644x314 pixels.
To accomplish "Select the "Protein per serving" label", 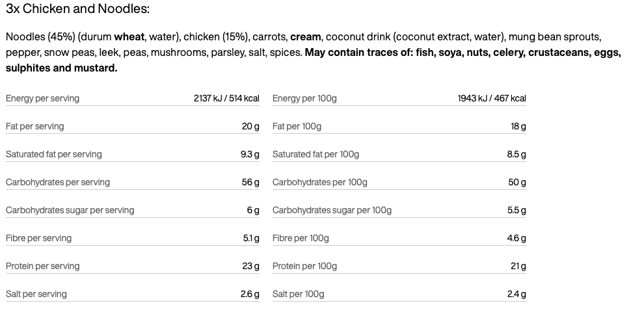I will click(42, 267).
